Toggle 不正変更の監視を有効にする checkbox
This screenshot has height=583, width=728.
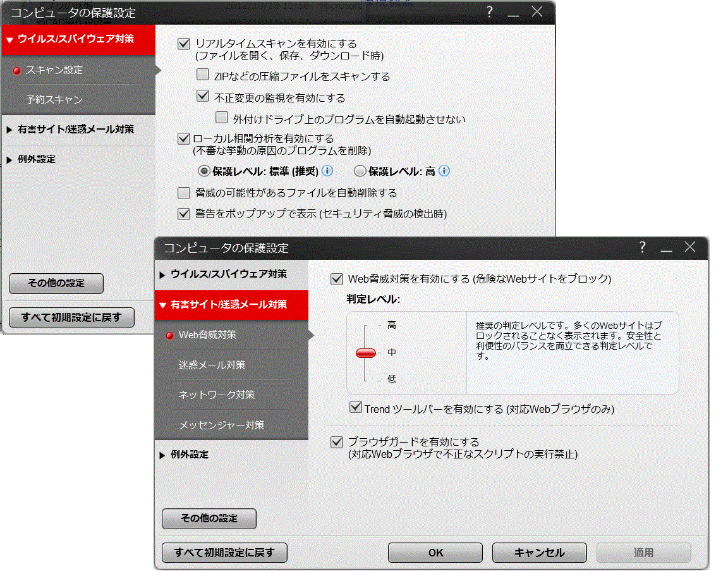click(x=203, y=95)
